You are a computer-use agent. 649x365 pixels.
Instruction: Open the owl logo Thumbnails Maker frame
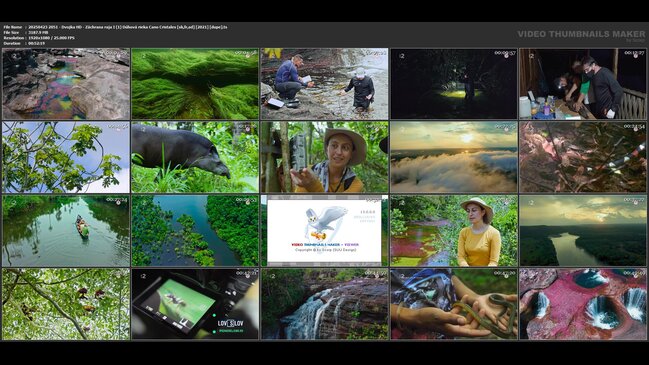(x=324, y=231)
